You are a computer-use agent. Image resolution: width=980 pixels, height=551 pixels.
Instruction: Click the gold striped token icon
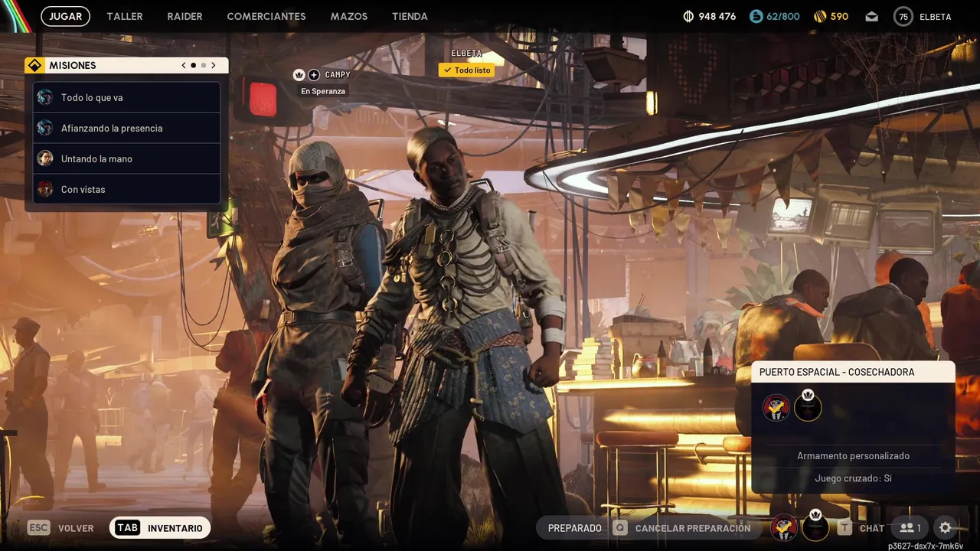click(819, 16)
